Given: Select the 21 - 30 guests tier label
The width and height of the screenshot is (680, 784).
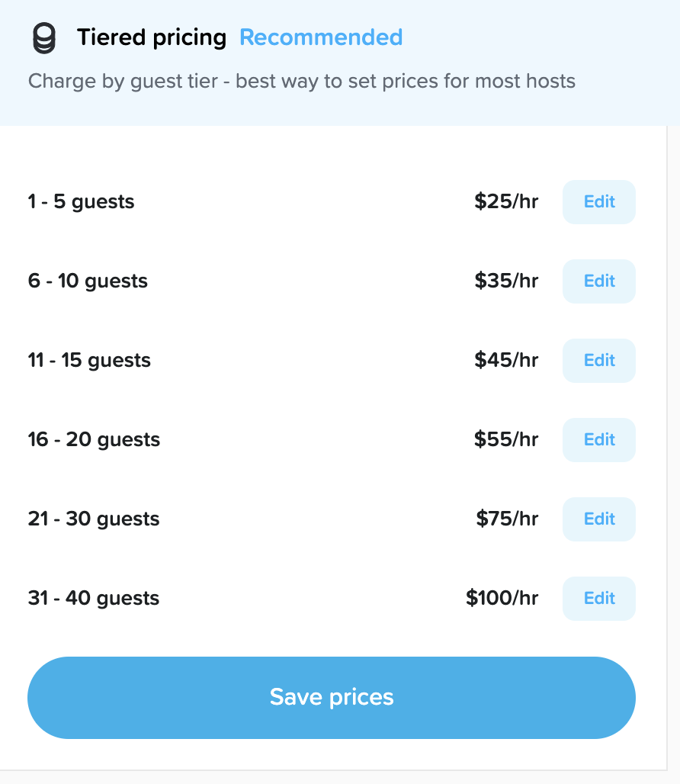Looking at the screenshot, I should tap(94, 519).
